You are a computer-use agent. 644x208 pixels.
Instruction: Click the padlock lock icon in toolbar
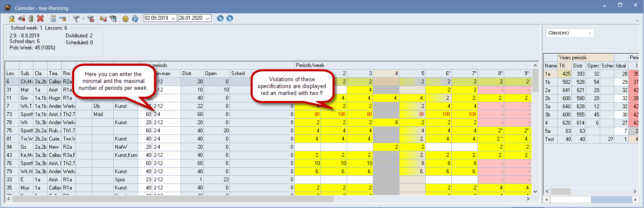tap(12, 18)
